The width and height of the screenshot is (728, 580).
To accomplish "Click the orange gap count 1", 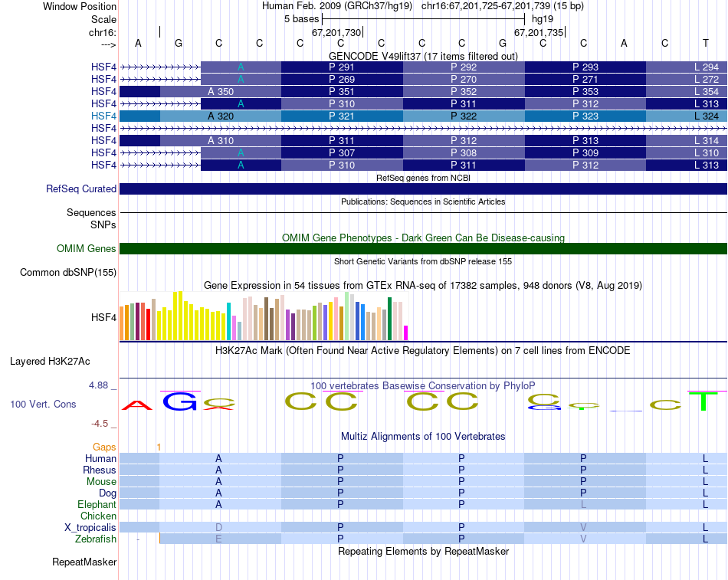I will click(159, 447).
